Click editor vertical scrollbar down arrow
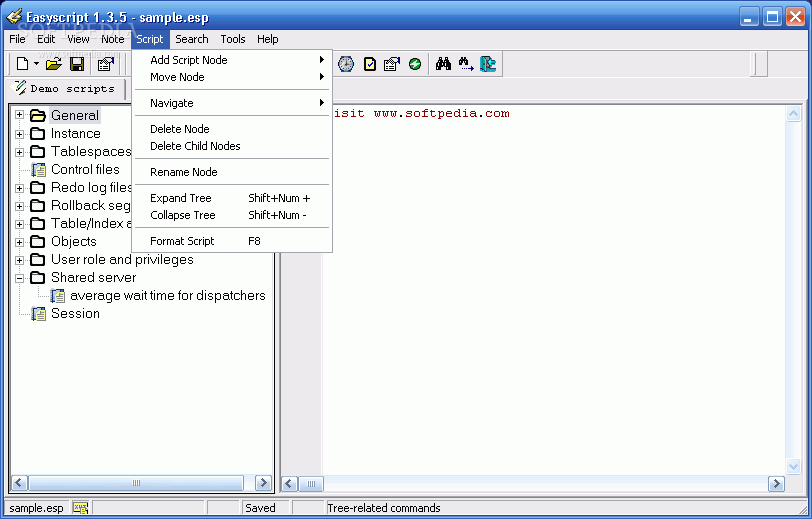 (x=793, y=466)
